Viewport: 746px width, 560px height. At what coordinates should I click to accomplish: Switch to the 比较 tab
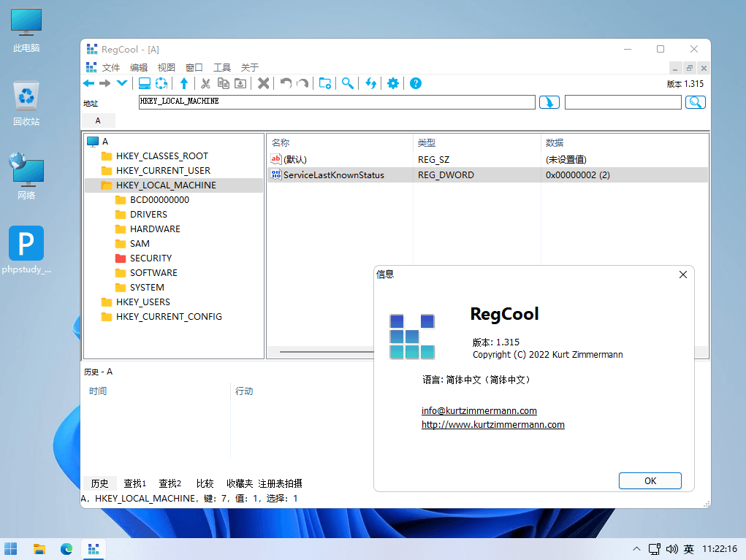[205, 483]
